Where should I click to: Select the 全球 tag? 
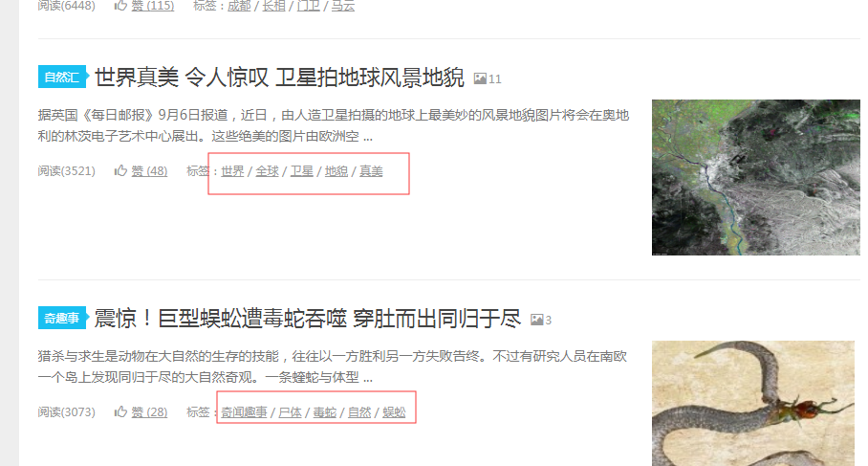[x=267, y=171]
